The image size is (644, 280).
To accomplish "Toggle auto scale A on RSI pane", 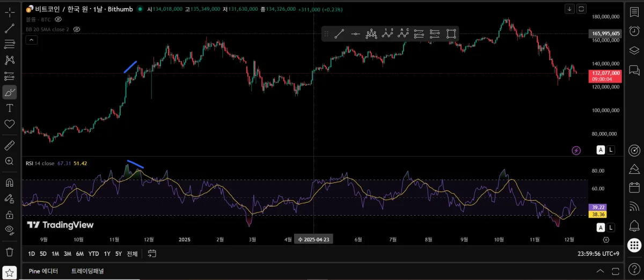I will pyautogui.click(x=601, y=228).
